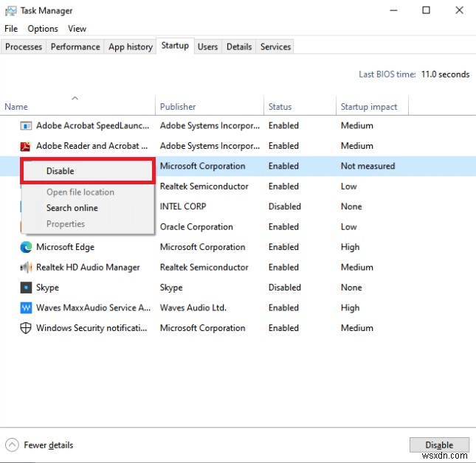Click Disabled status in the Skype row

pos(285,288)
